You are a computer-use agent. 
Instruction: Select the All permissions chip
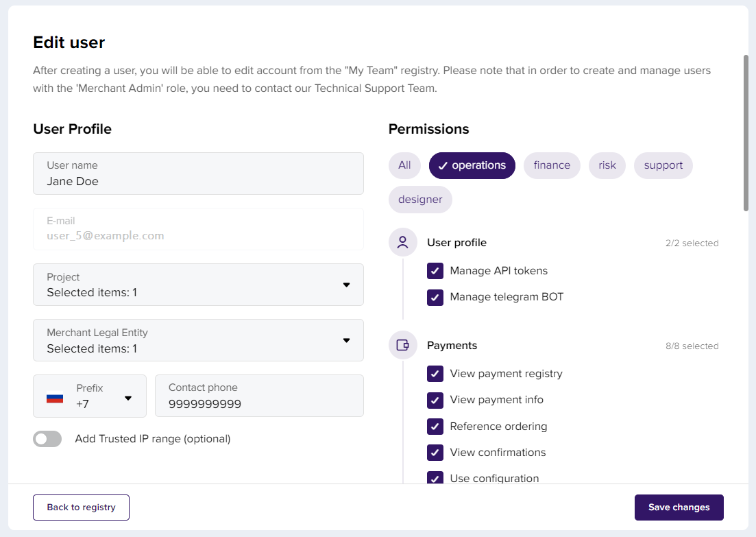404,165
